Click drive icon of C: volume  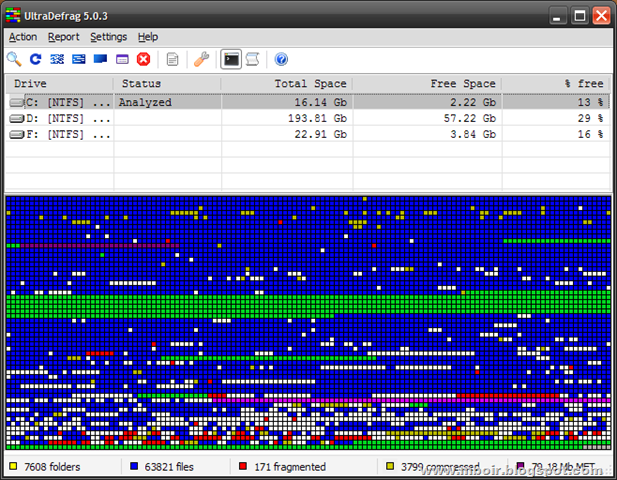coord(17,103)
